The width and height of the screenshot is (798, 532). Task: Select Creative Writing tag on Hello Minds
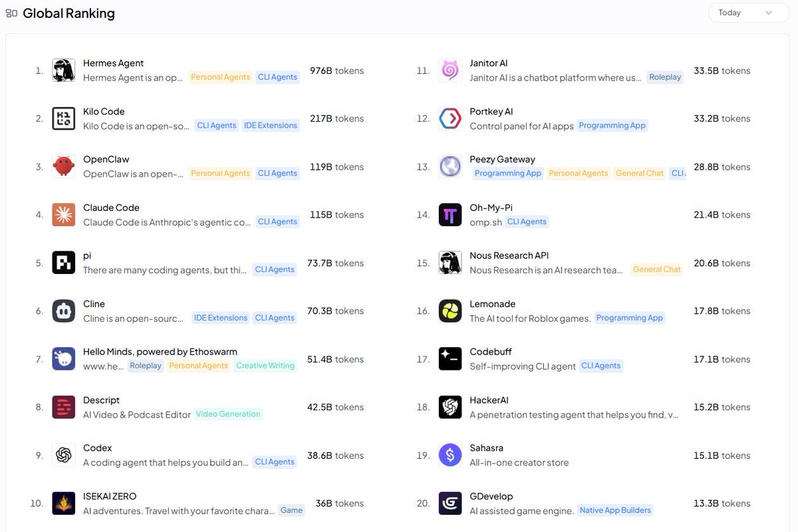click(265, 366)
